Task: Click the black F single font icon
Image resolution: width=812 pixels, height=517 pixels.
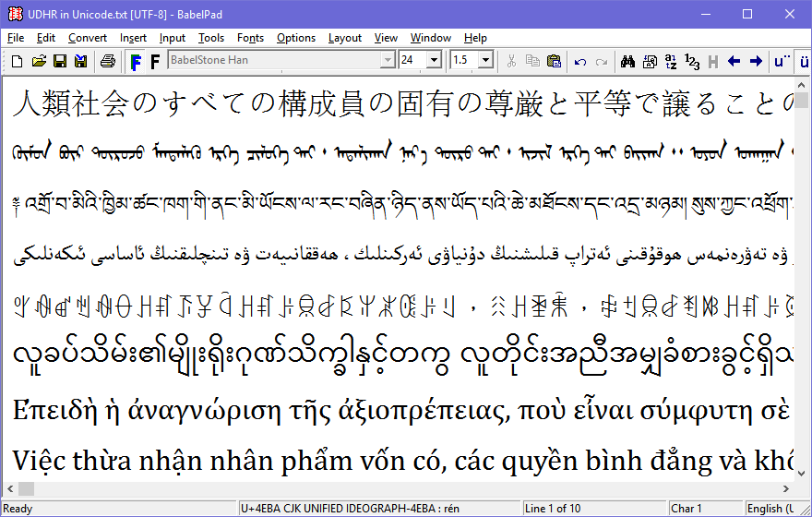Action: tap(154, 61)
